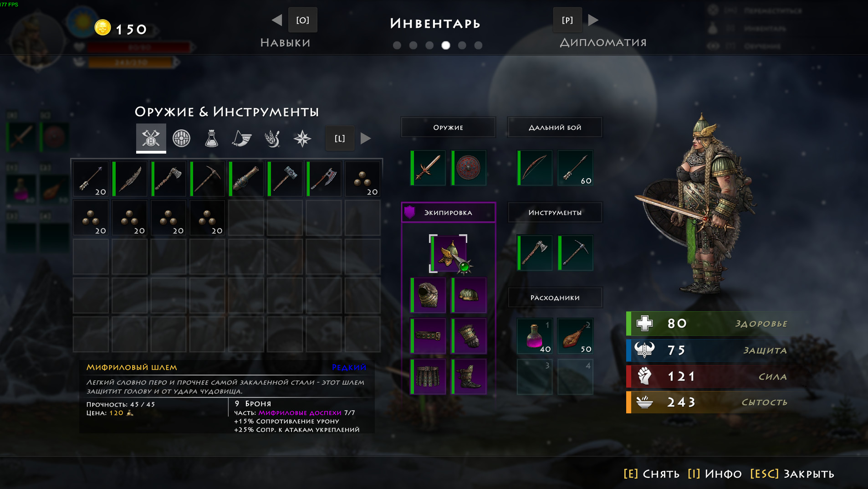
Task: Pick the pickaxe in the inventory grid
Action: [x=207, y=179]
